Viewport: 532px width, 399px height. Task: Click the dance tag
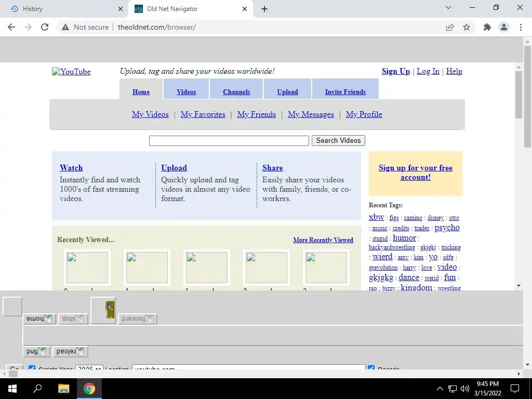pyautogui.click(x=409, y=277)
